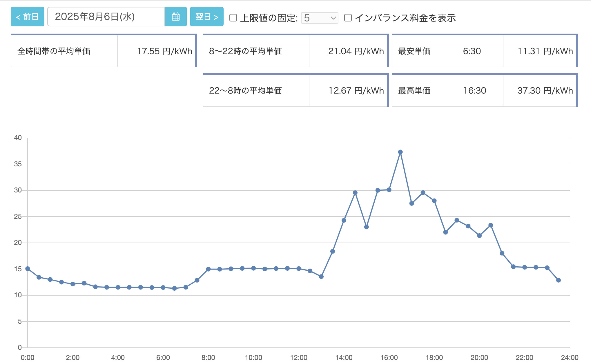Click the 16:30 peak data point
The width and height of the screenshot is (591, 364).
tap(400, 152)
